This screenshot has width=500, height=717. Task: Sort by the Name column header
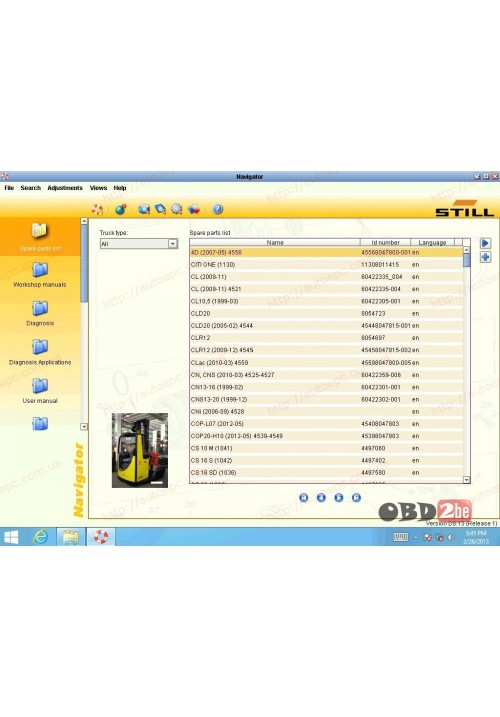[x=275, y=242]
